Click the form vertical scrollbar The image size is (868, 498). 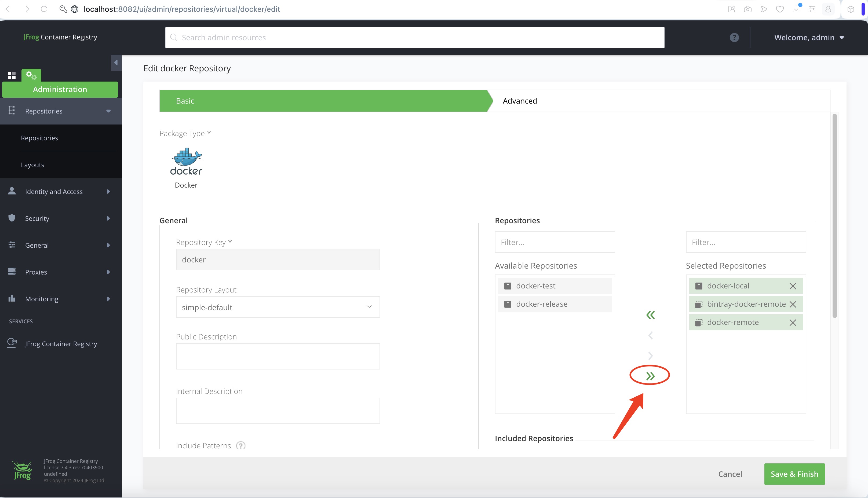pos(834,215)
